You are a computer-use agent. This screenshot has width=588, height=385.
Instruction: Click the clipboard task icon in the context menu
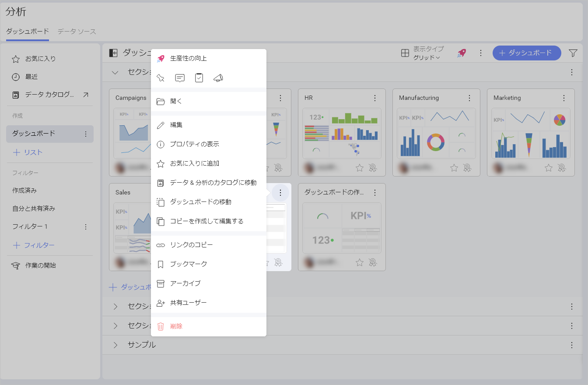(x=199, y=78)
